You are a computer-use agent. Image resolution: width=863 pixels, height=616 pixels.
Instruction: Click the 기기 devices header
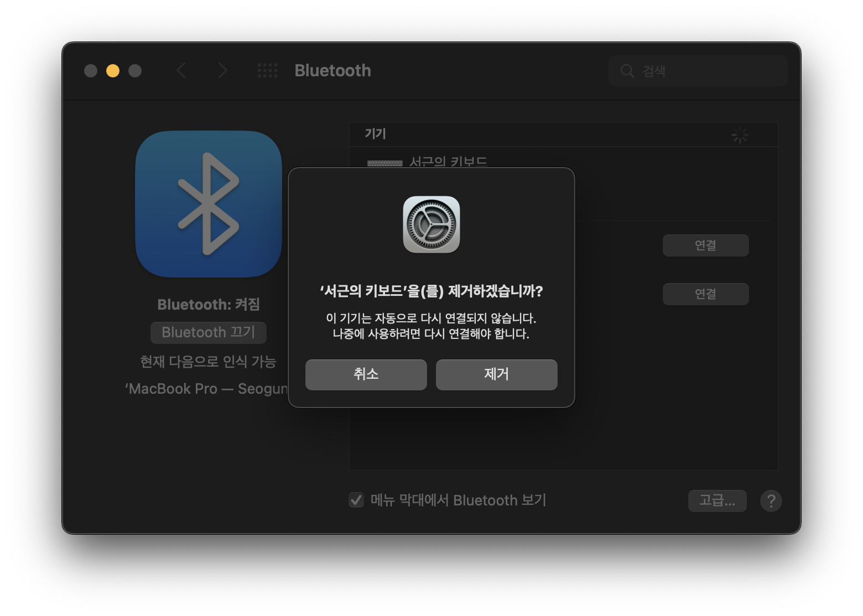[375, 134]
